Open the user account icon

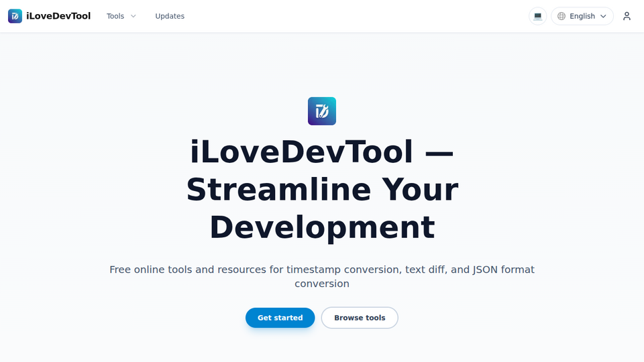point(627,16)
